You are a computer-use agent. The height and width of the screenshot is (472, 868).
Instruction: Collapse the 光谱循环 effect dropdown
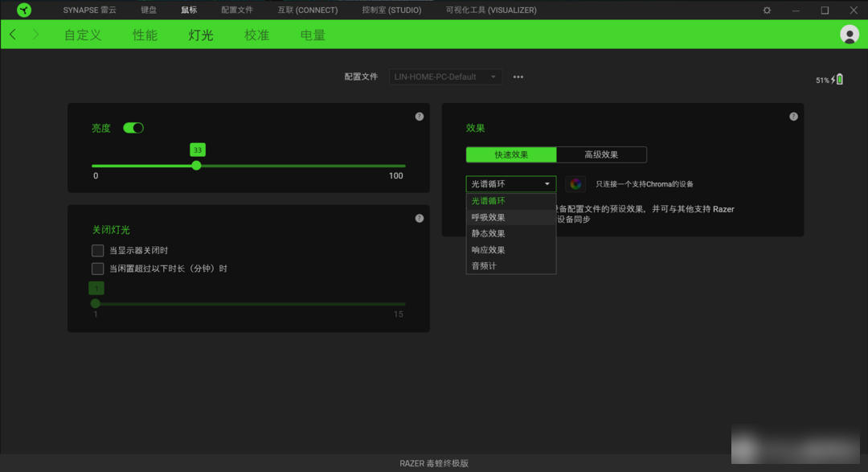pos(511,184)
